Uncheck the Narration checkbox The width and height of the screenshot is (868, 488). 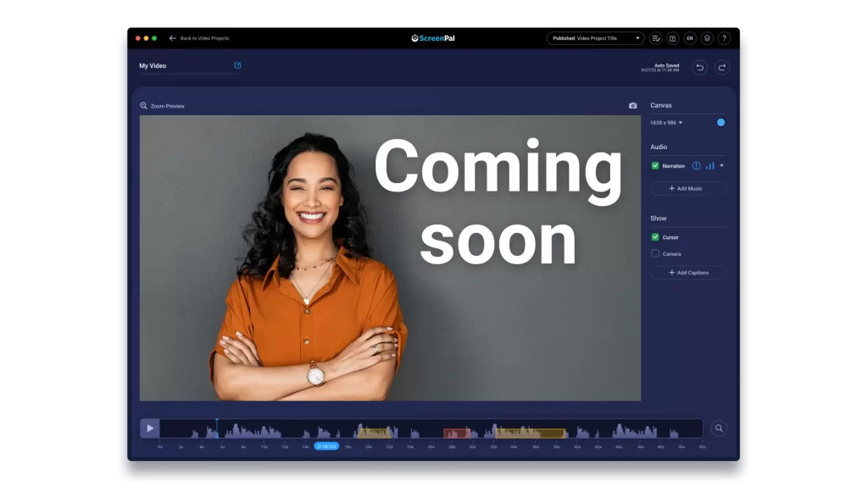(655, 165)
